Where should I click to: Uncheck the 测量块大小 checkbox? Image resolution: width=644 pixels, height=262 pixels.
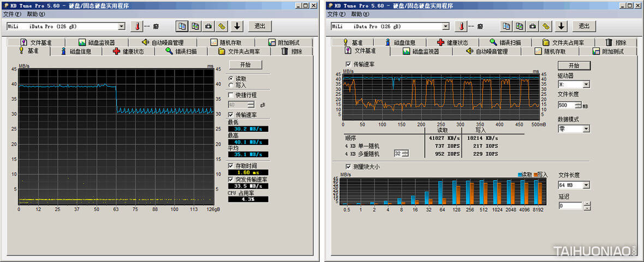(349, 166)
